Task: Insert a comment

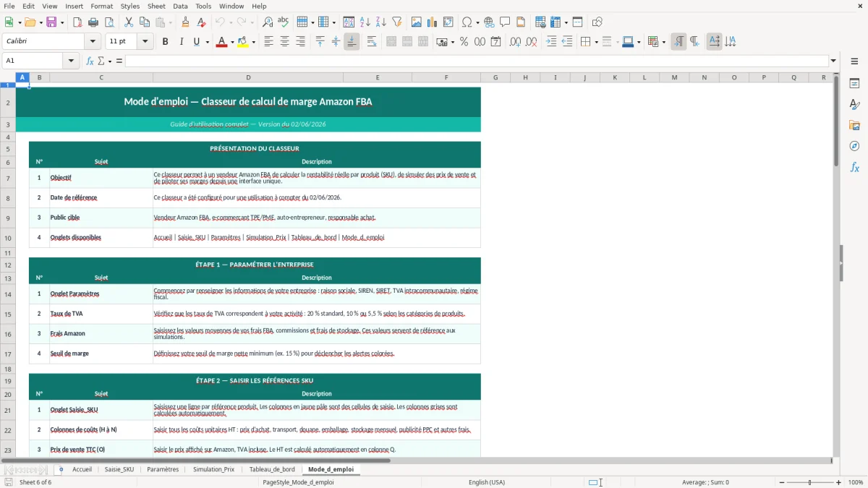Action: (x=505, y=22)
